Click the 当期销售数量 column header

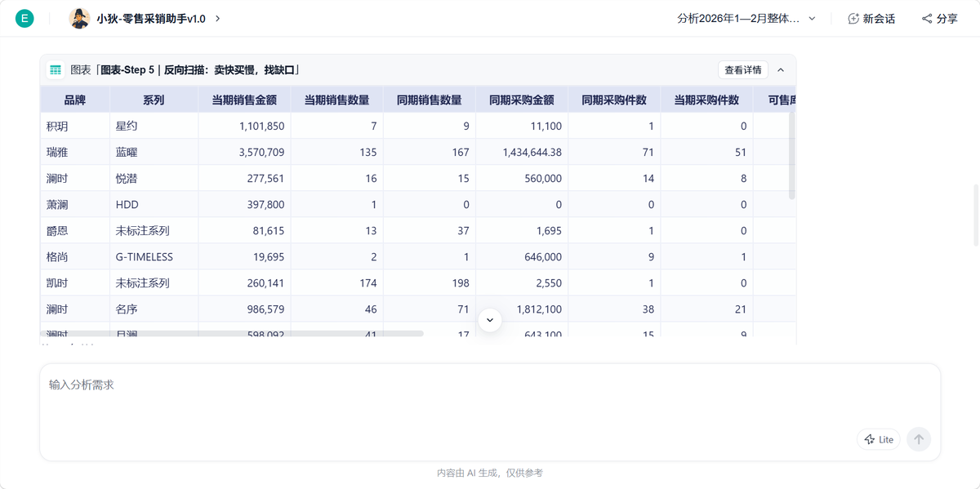[x=336, y=100]
